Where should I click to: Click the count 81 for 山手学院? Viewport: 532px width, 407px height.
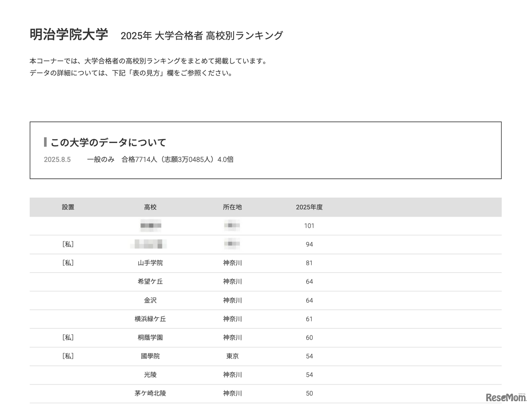click(x=309, y=263)
